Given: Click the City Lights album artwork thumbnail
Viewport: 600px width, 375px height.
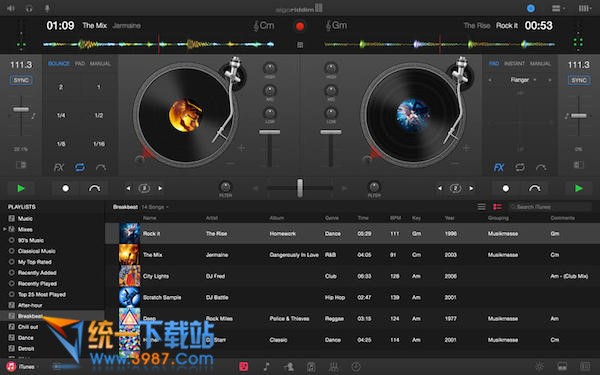Looking at the screenshot, I should pyautogui.click(x=129, y=276).
